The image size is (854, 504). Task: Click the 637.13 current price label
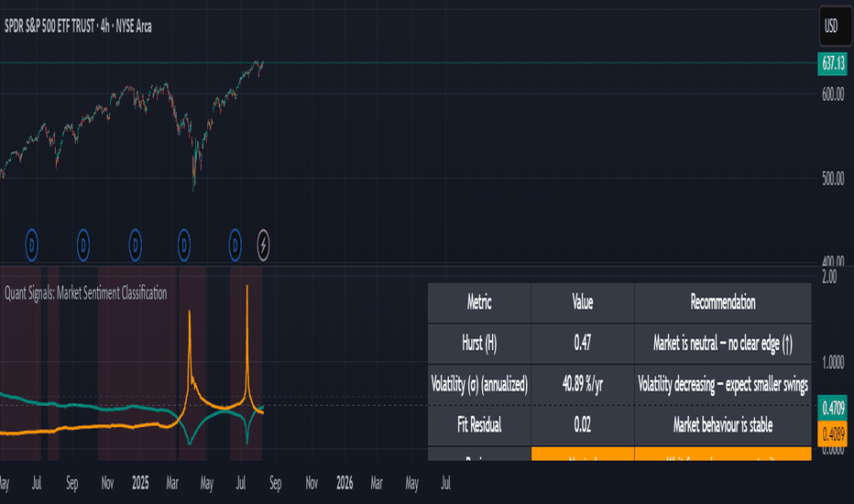coord(833,63)
